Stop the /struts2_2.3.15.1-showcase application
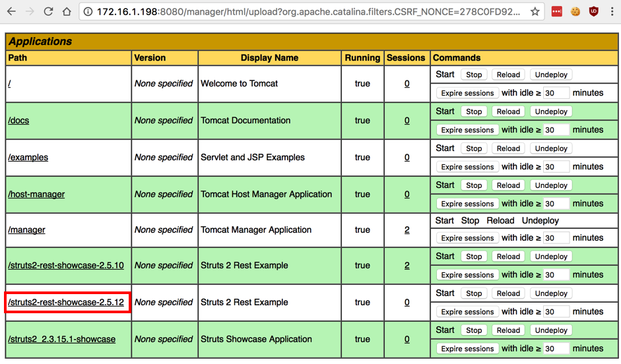The image size is (621, 364). (474, 330)
